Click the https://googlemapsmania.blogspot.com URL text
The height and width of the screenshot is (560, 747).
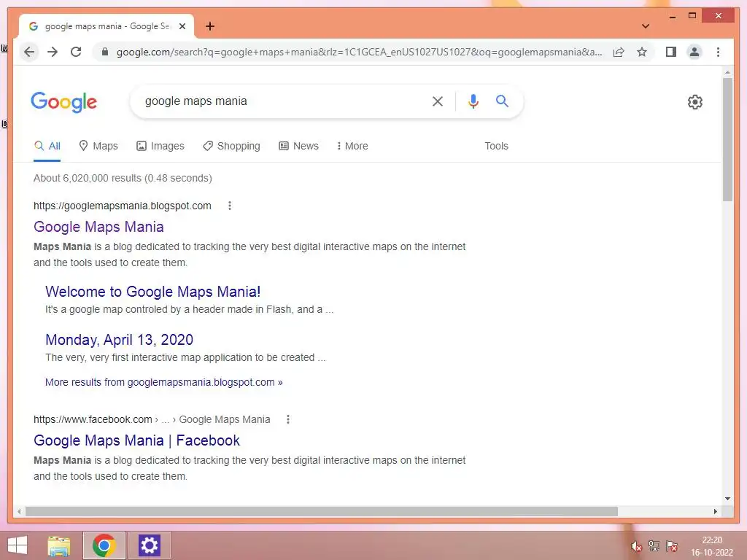click(x=123, y=206)
